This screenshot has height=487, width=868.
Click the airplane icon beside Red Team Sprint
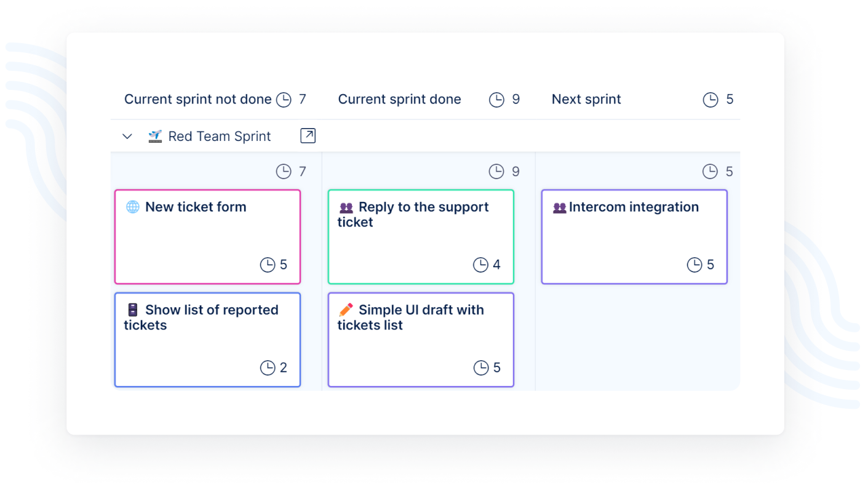pyautogui.click(x=155, y=136)
